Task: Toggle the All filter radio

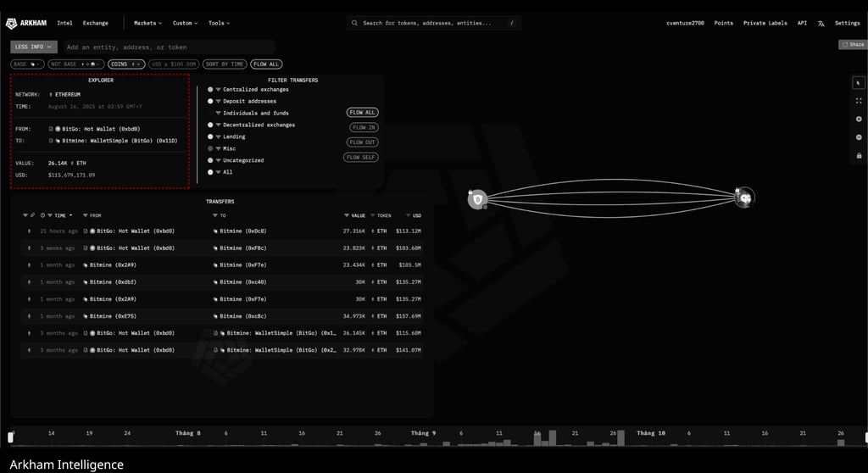Action: pos(210,172)
